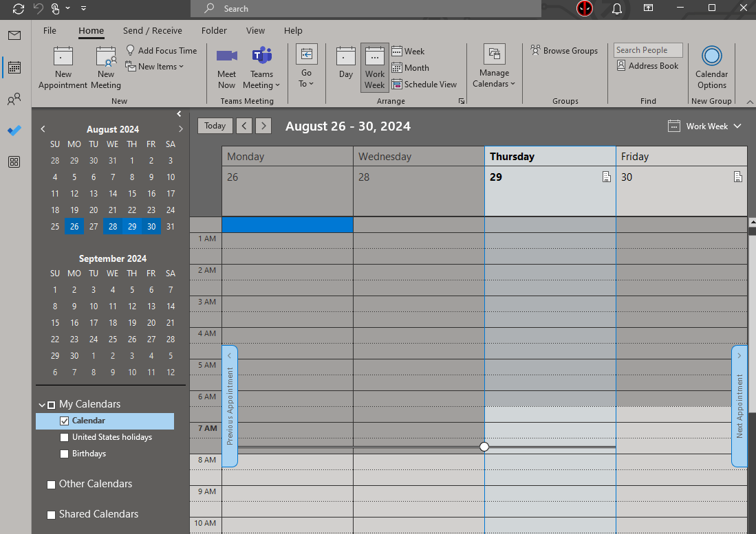Create a New Appointment

(x=63, y=65)
